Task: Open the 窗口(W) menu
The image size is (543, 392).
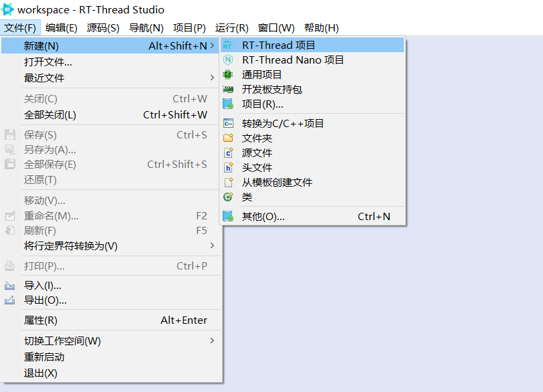Action: pyautogui.click(x=276, y=27)
